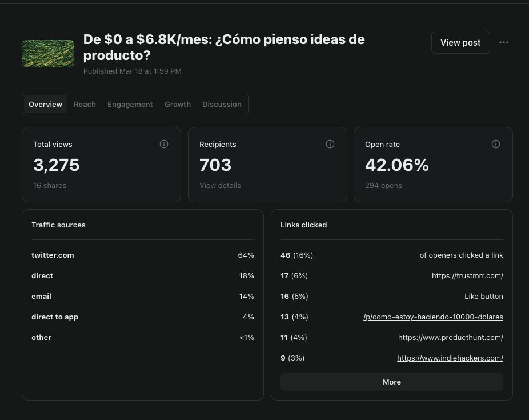Click the 46 (16%) openers clicked figure
The width and height of the screenshot is (529, 420).
pos(297,255)
